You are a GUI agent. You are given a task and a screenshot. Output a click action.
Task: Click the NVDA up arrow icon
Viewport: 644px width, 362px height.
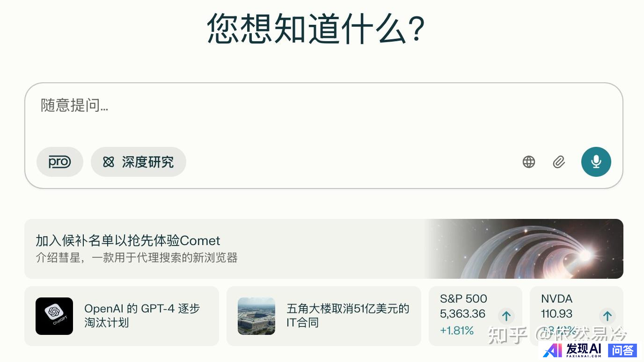pos(607,316)
